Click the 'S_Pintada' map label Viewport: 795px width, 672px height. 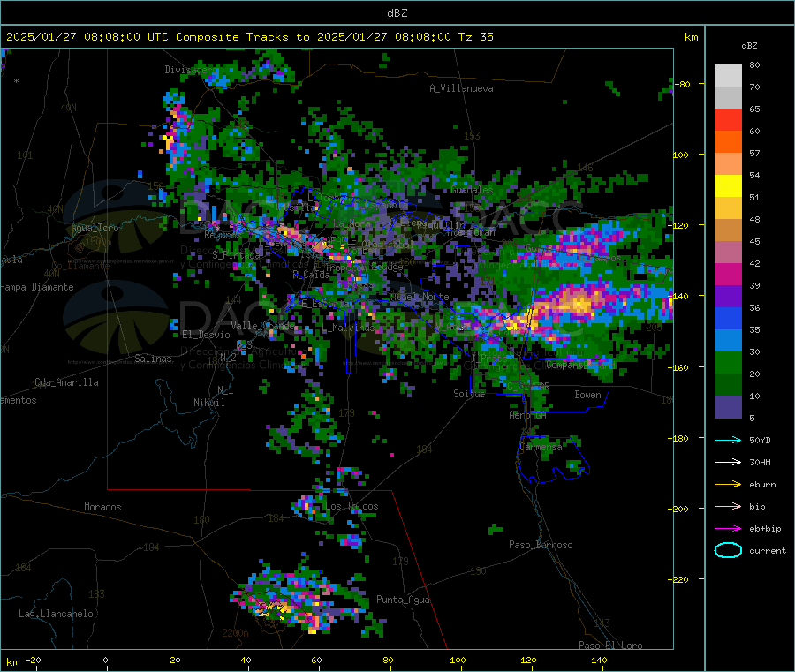click(236, 254)
